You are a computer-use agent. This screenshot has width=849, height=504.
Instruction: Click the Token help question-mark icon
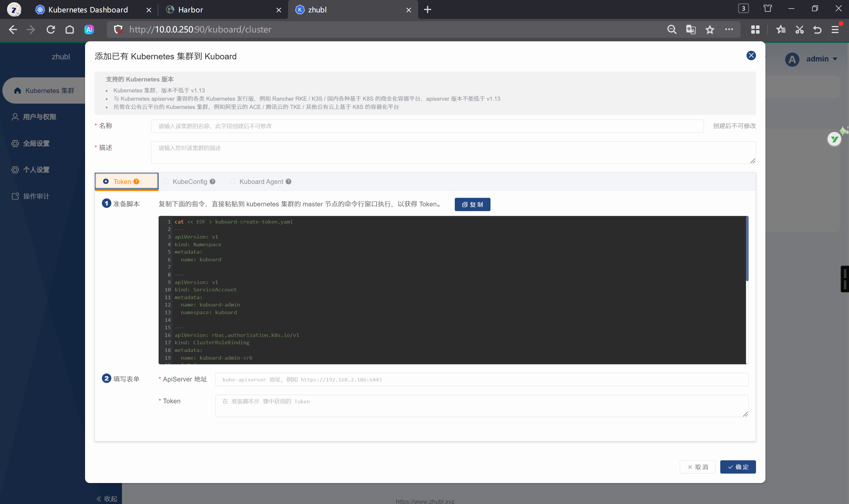tap(136, 182)
